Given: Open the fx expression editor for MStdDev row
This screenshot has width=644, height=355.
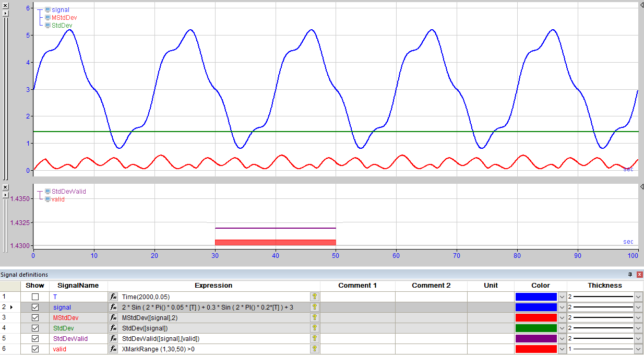Looking at the screenshot, I should (113, 317).
